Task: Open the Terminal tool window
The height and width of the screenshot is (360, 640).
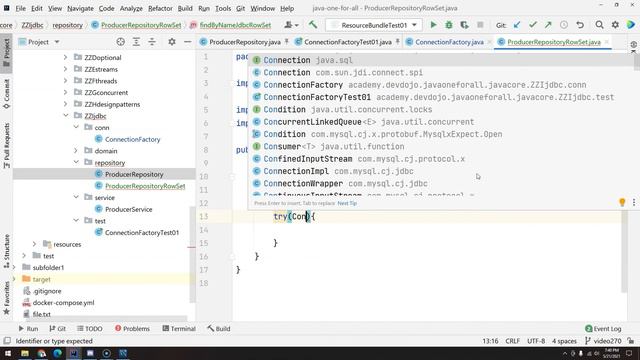Action: [179, 329]
